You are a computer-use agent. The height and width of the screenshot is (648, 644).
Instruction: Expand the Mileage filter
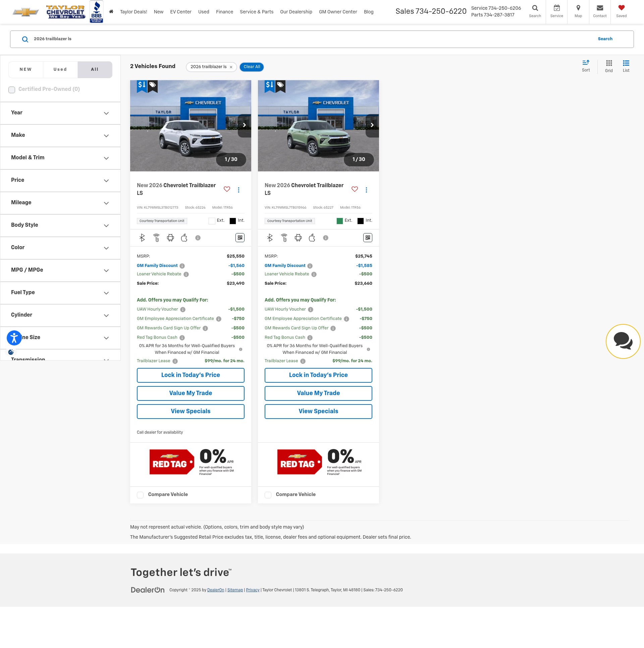[x=60, y=203]
